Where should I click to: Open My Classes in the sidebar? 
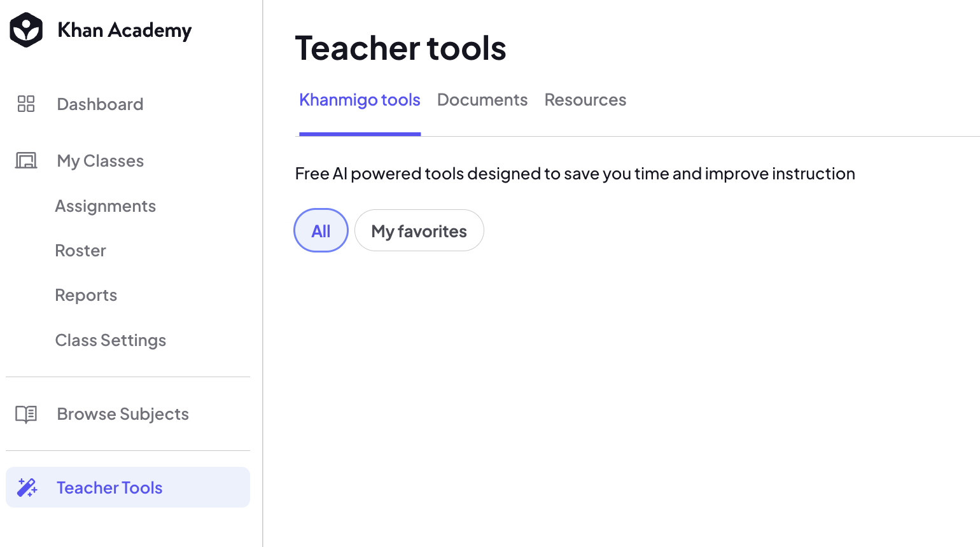point(101,161)
